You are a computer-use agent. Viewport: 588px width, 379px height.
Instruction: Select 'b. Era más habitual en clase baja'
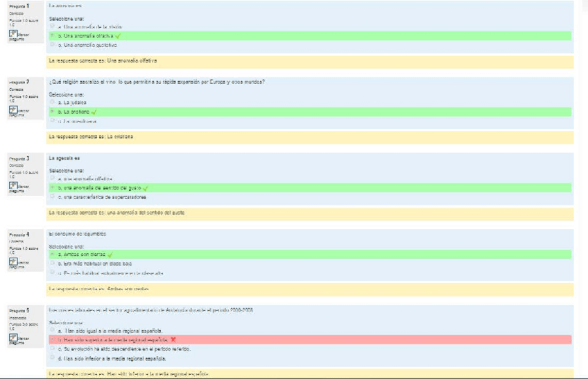[x=52, y=264]
